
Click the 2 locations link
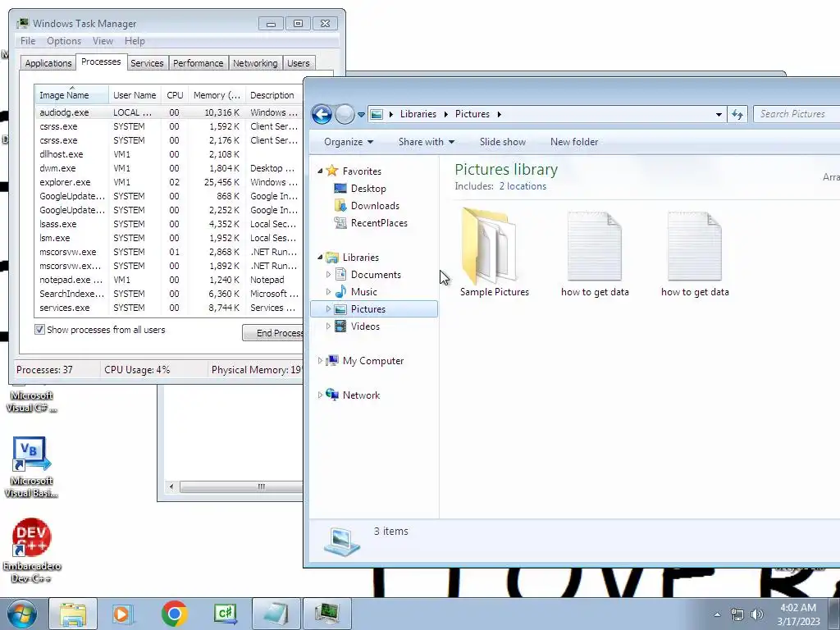pos(523,186)
